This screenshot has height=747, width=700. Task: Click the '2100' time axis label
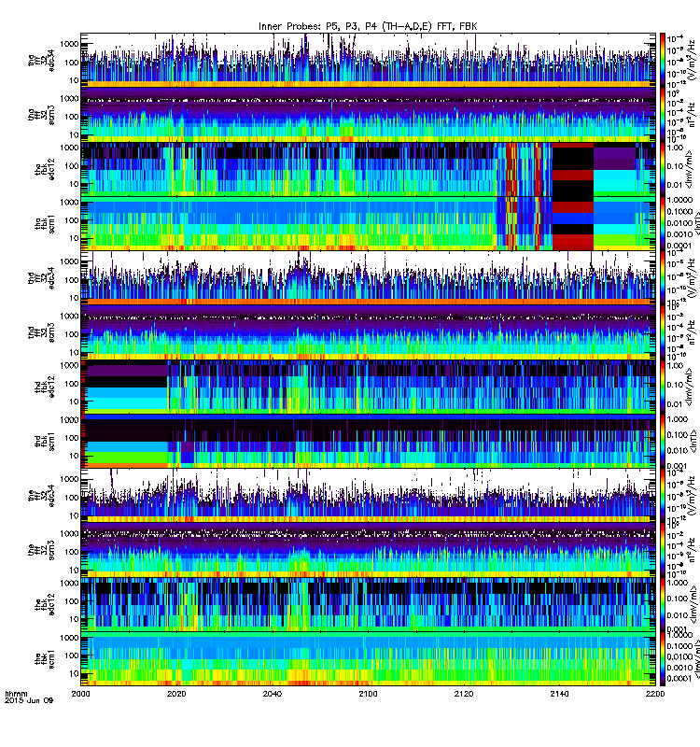point(368,694)
